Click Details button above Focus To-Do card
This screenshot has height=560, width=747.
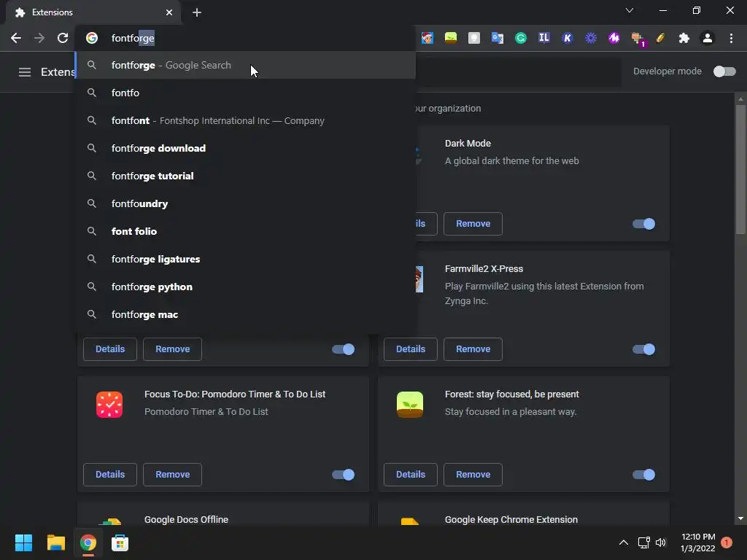110,349
